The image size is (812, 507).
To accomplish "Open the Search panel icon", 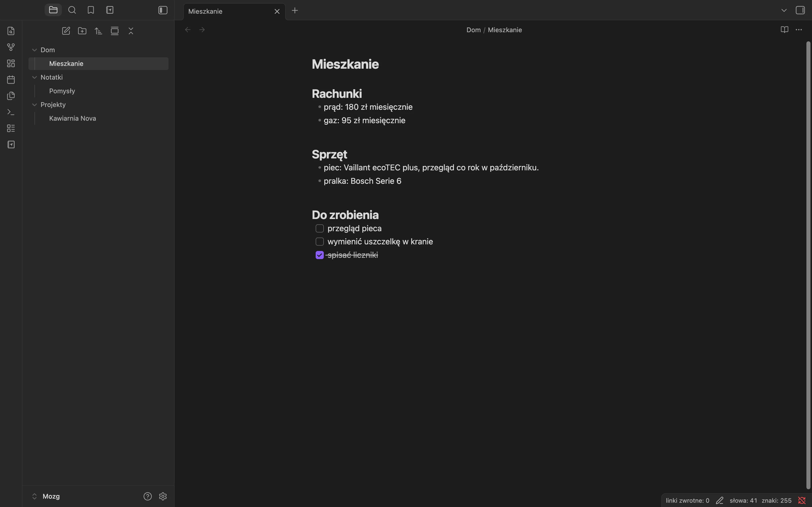I will pos(72,10).
